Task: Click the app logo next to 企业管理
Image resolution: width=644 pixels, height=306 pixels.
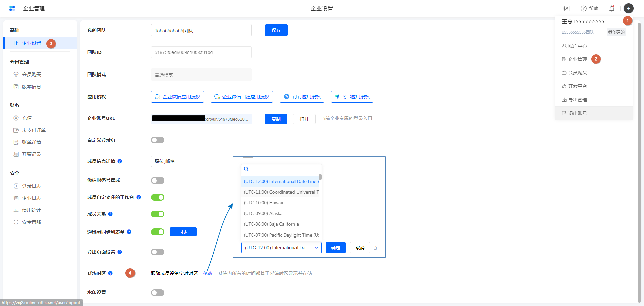Action: tap(12, 8)
